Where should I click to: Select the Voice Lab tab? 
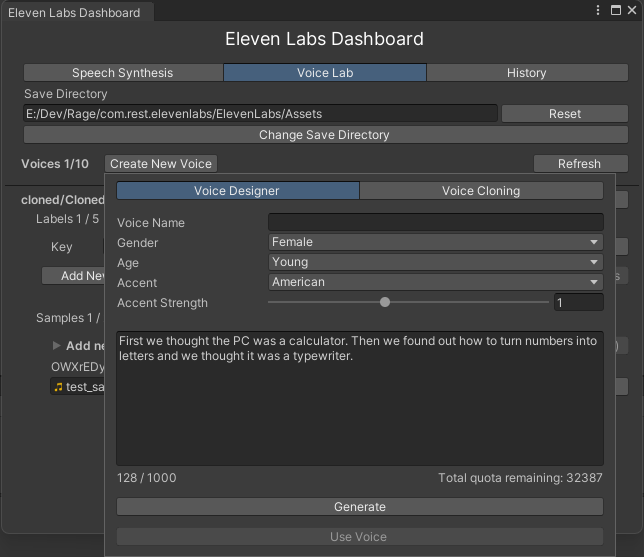tap(325, 73)
